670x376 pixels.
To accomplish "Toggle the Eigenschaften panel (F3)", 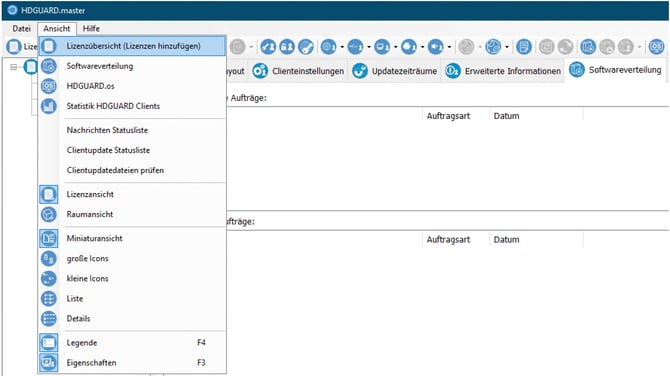I will 132,363.
